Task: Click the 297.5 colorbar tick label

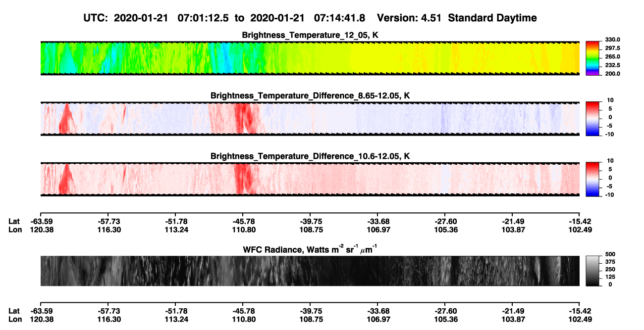Action: [612, 48]
